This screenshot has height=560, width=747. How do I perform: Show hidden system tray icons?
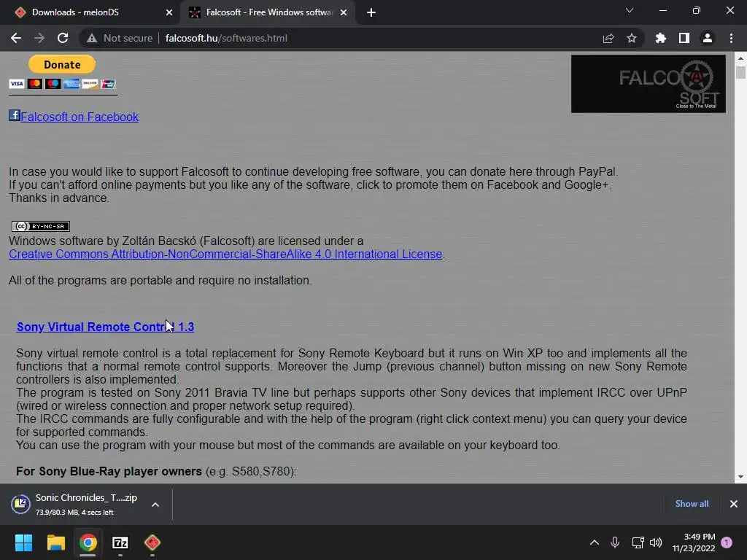coord(595,542)
